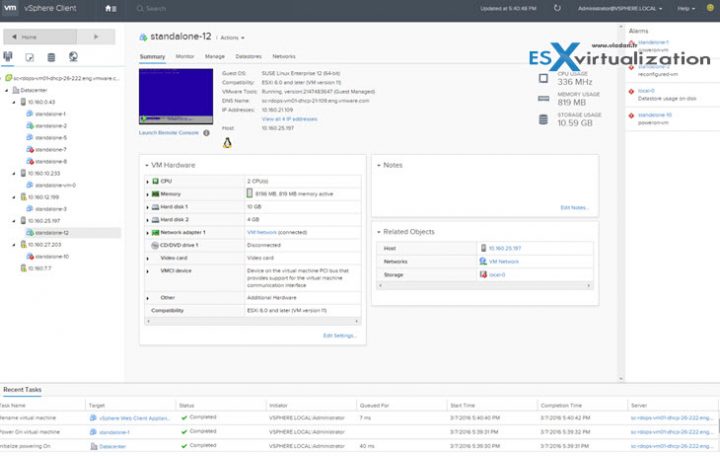Click the Datacenter icon in inventory tree
Screen dimensions: 720x456
point(16,90)
